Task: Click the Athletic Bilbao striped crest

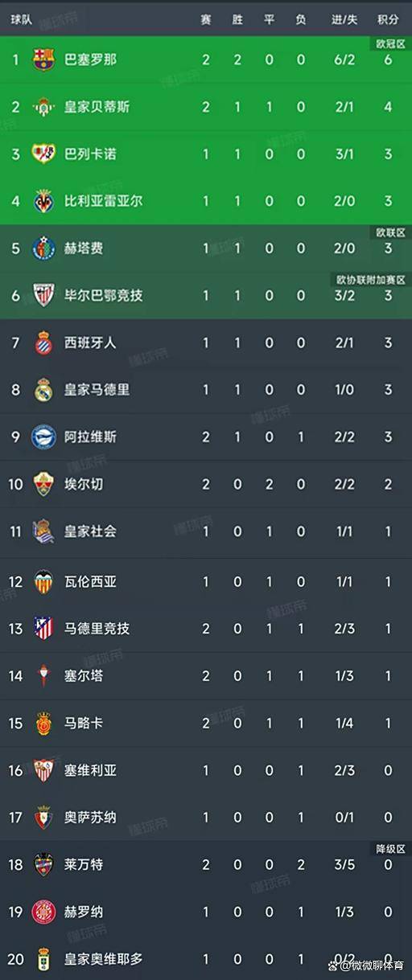Action: 43,295
